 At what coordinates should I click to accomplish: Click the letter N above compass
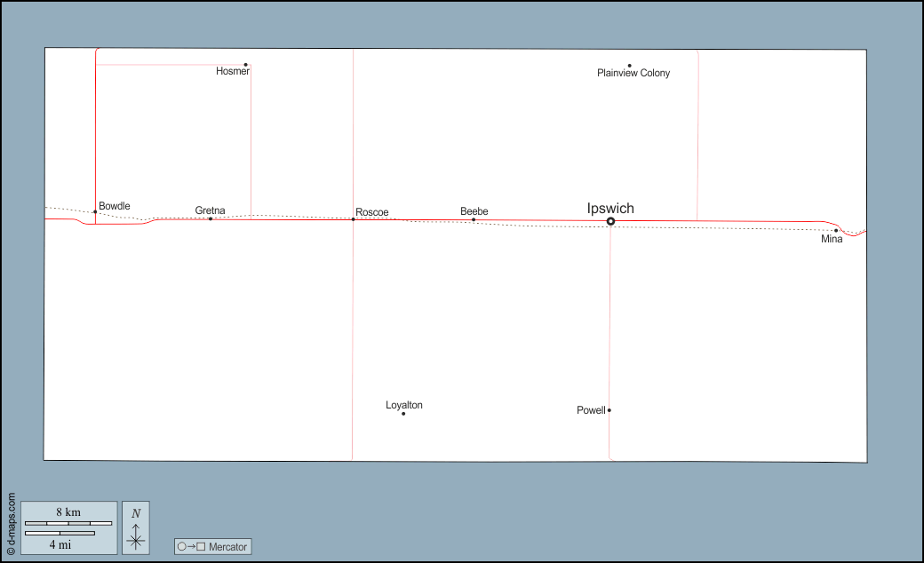(x=136, y=513)
